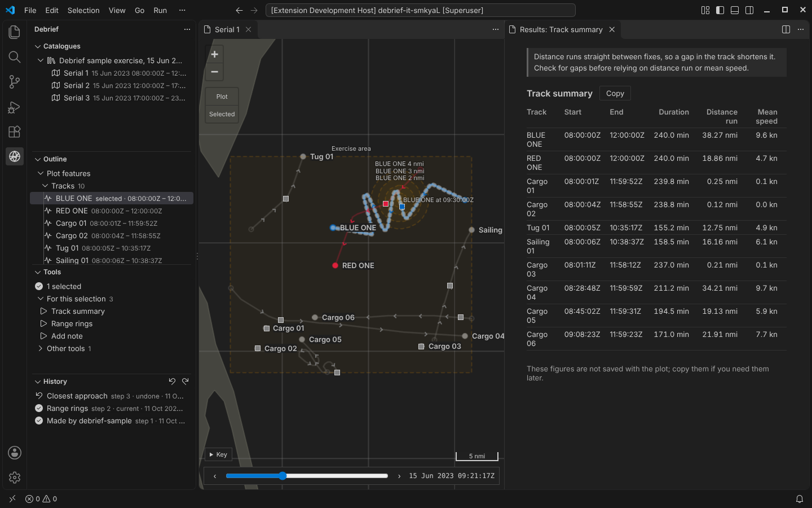Viewport: 812px width, 508px height.
Task: Toggle the Plot scope button on map
Action: [x=222, y=97]
